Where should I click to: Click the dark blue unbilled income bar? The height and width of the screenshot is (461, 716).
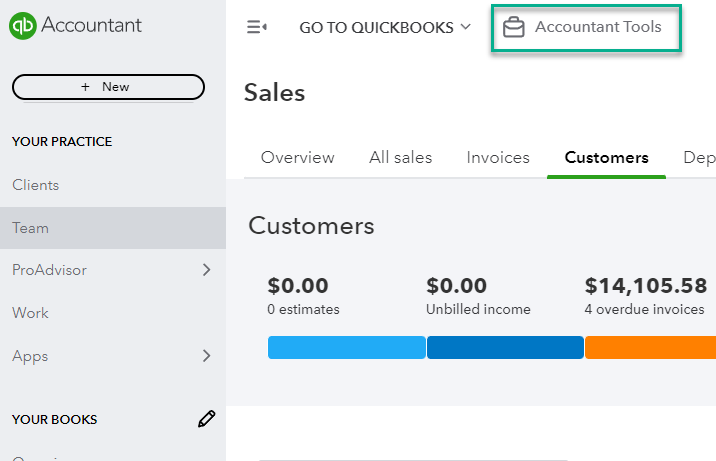click(x=505, y=347)
